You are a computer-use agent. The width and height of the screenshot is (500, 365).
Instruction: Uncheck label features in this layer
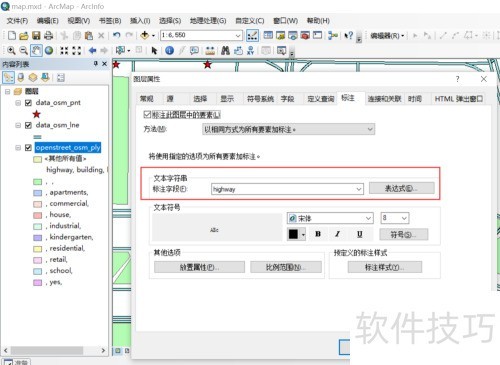point(147,115)
